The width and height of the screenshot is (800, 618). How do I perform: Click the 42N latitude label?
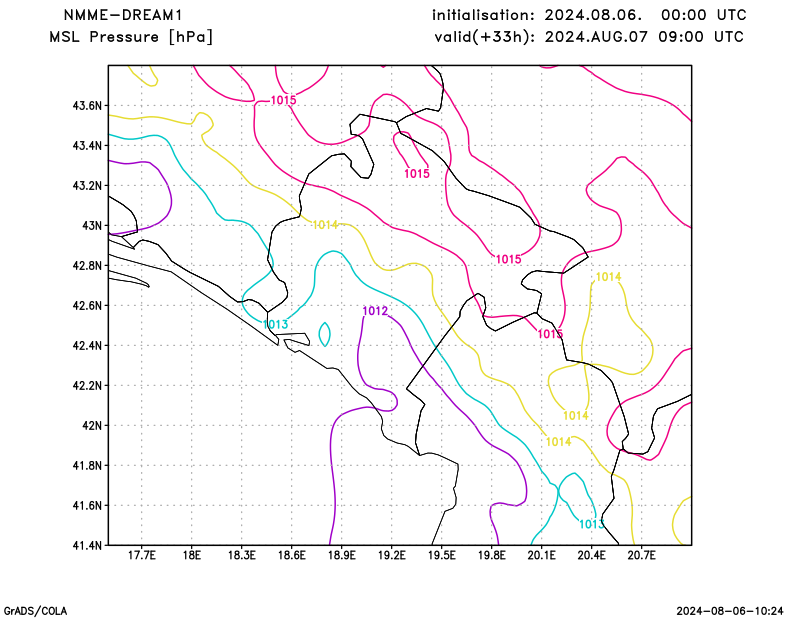pyautogui.click(x=92, y=426)
